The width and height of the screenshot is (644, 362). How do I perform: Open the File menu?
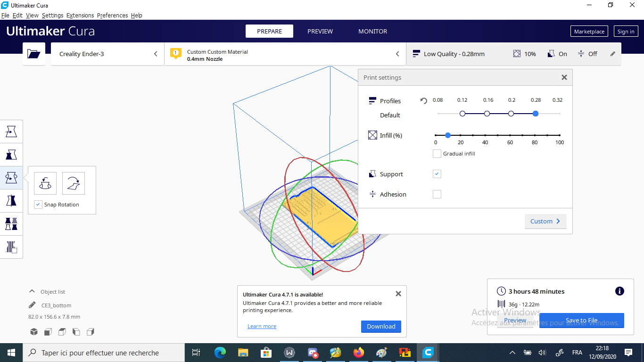click(5, 15)
